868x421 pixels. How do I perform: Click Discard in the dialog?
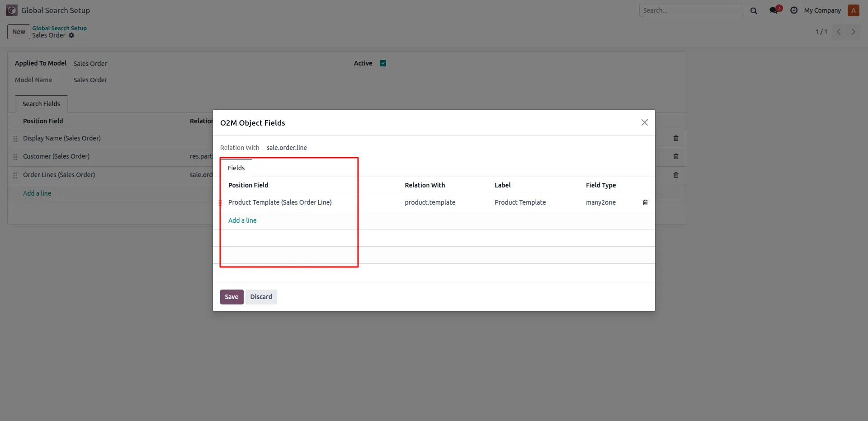click(x=261, y=297)
